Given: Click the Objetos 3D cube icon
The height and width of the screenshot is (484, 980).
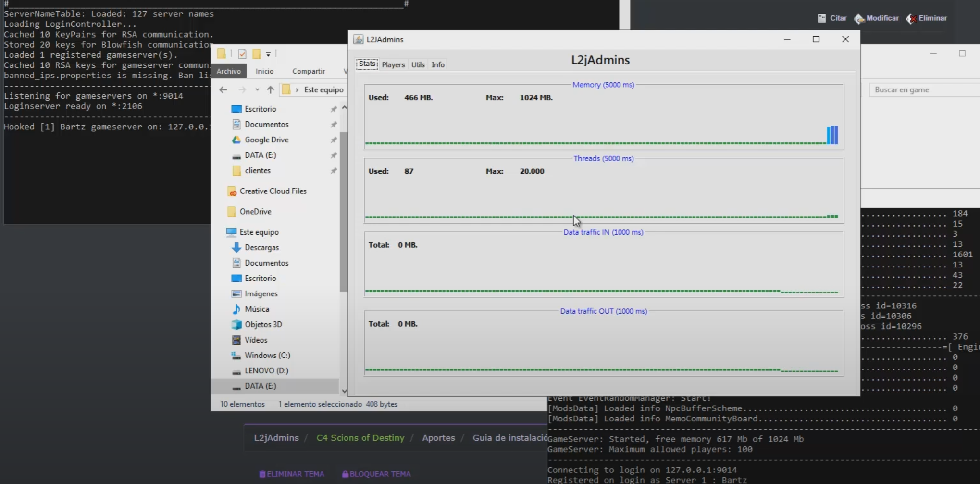Looking at the screenshot, I should (236, 324).
